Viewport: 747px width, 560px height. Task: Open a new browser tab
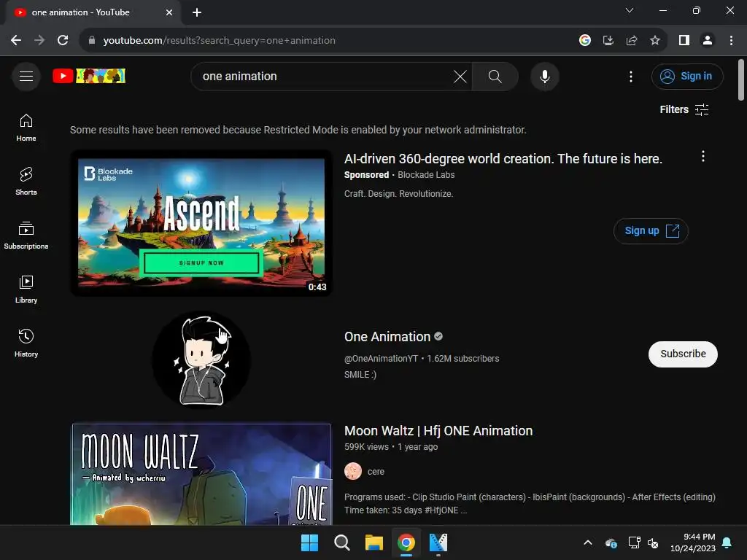(197, 12)
